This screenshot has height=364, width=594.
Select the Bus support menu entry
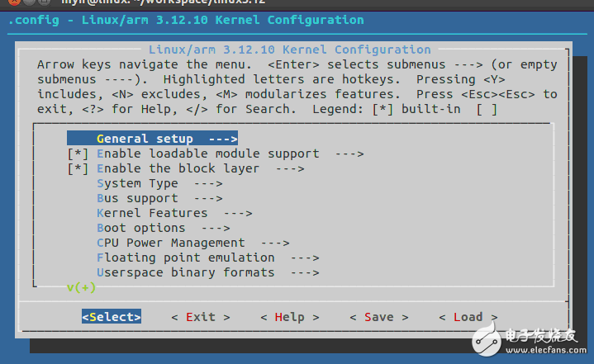coord(136,198)
